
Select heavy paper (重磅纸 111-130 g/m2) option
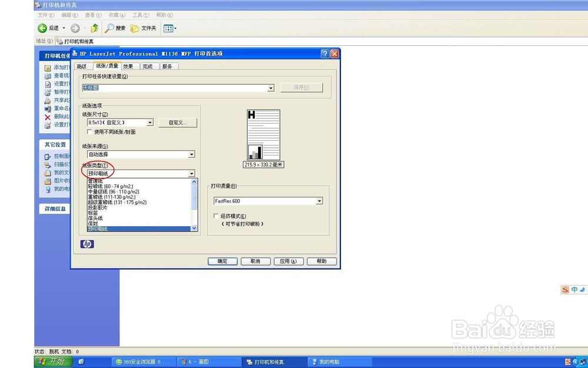tap(139, 197)
